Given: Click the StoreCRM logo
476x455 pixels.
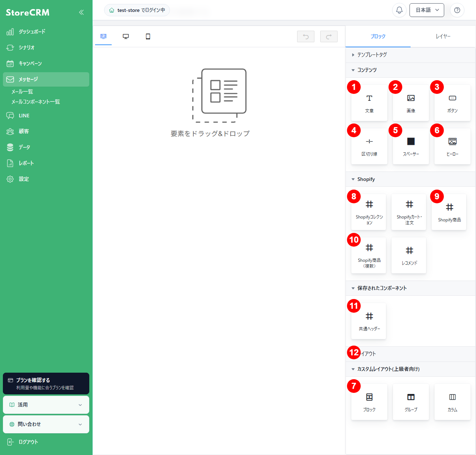Looking at the screenshot, I should click(x=27, y=13).
